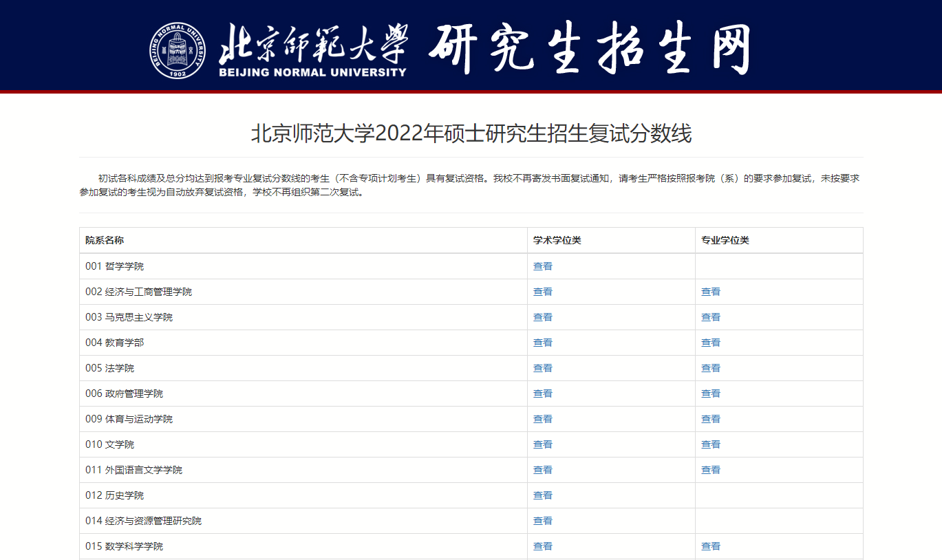Click the 院系名称 column header

click(105, 240)
